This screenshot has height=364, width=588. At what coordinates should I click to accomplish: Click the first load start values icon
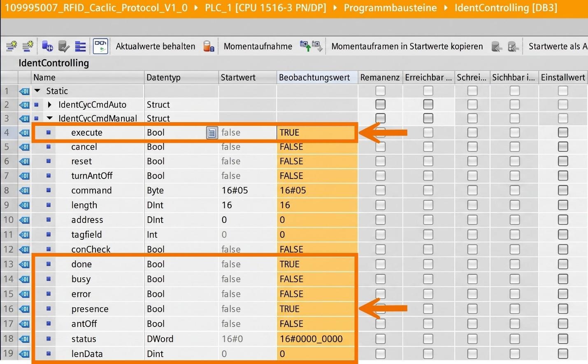[497, 46]
